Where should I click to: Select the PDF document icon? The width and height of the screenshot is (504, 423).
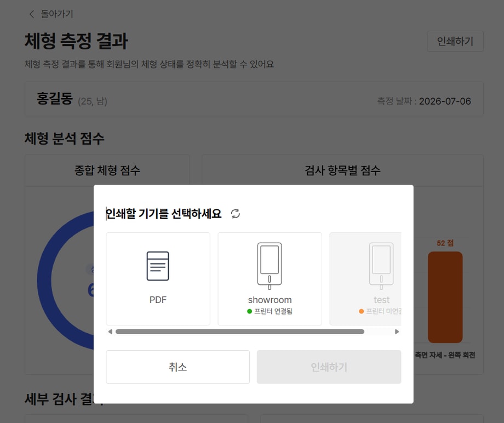tap(158, 266)
